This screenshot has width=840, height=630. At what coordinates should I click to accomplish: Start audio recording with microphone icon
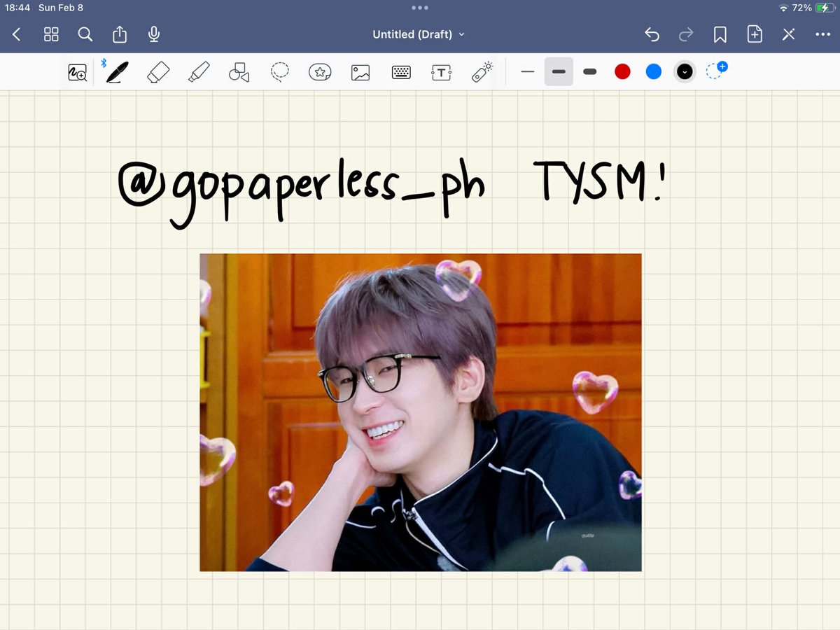(154, 34)
